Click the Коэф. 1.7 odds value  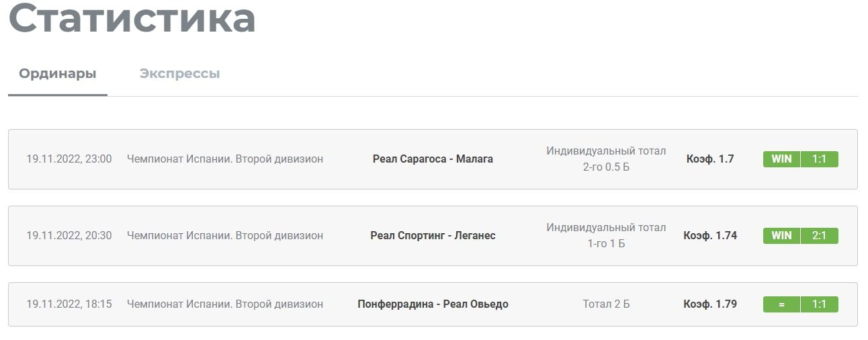click(710, 159)
